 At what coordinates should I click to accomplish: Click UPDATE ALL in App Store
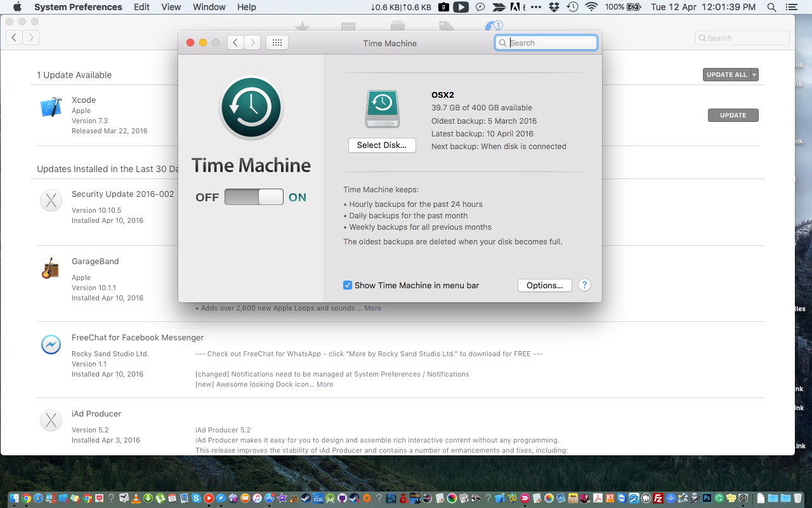click(x=726, y=75)
